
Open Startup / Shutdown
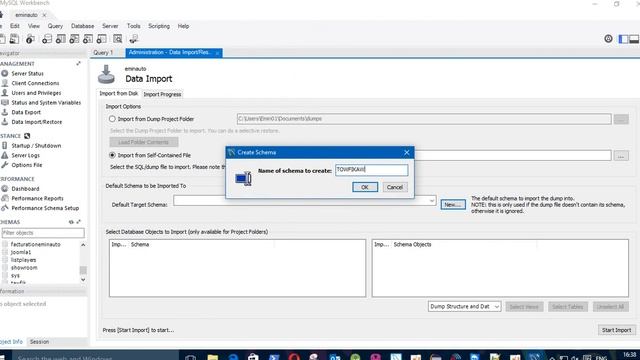click(x=36, y=146)
